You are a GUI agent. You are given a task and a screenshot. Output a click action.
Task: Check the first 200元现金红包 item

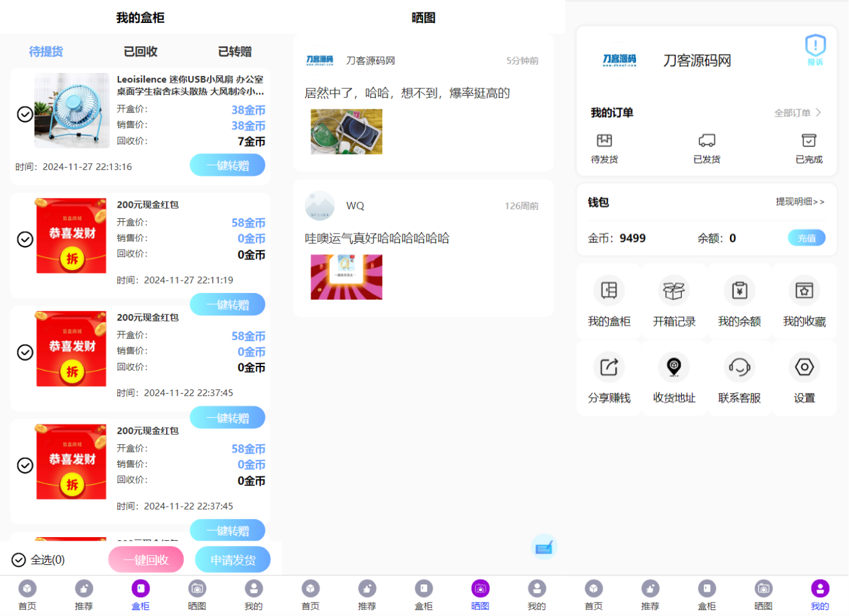click(25, 239)
